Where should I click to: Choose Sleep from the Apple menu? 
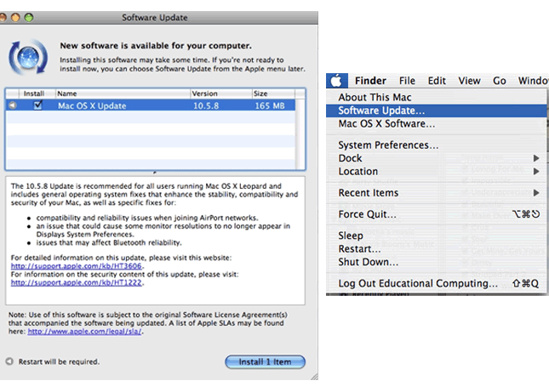coord(437,236)
